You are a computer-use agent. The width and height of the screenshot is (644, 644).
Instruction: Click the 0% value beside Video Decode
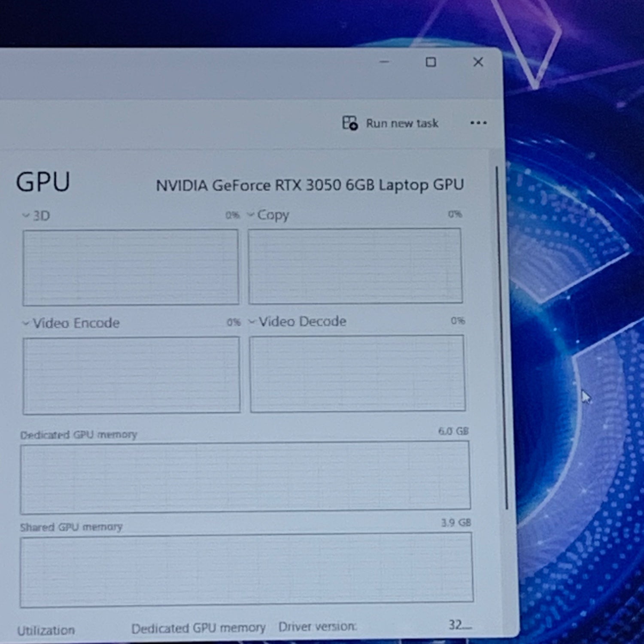click(x=458, y=321)
